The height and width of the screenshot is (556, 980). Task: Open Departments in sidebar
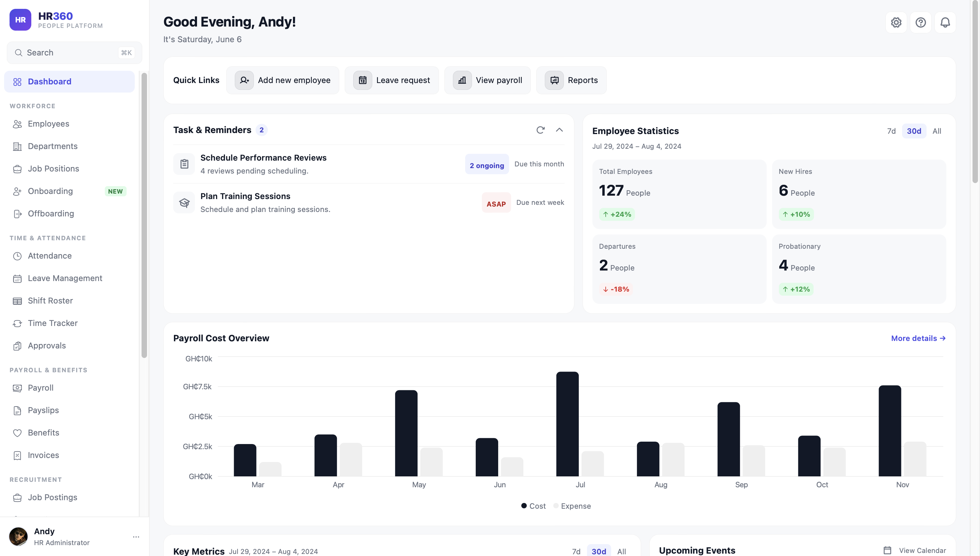(69, 146)
